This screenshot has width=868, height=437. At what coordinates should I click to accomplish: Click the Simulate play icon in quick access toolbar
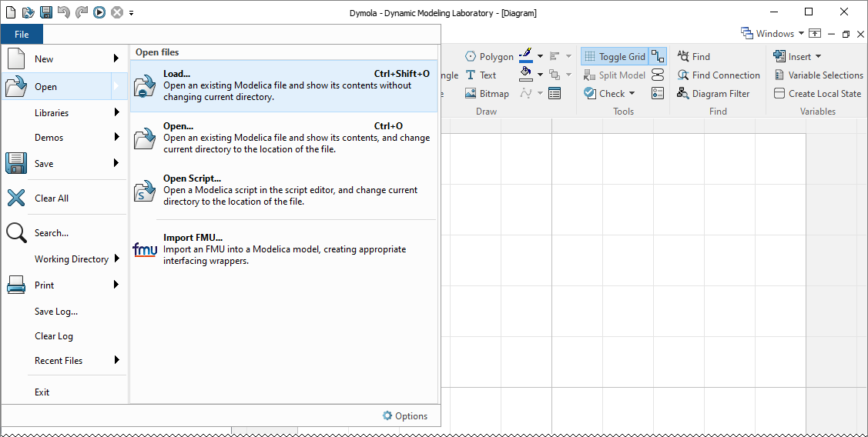[99, 12]
